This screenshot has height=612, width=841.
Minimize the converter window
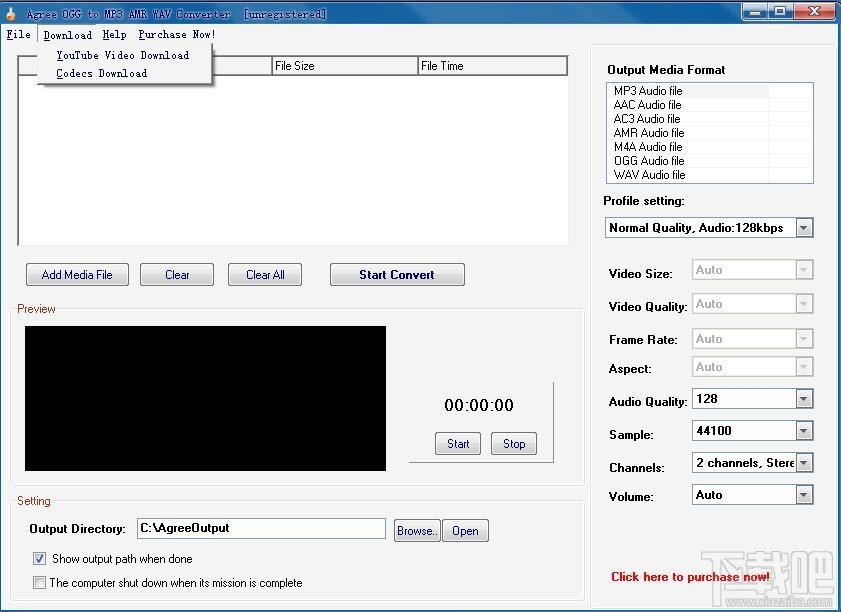pos(754,12)
